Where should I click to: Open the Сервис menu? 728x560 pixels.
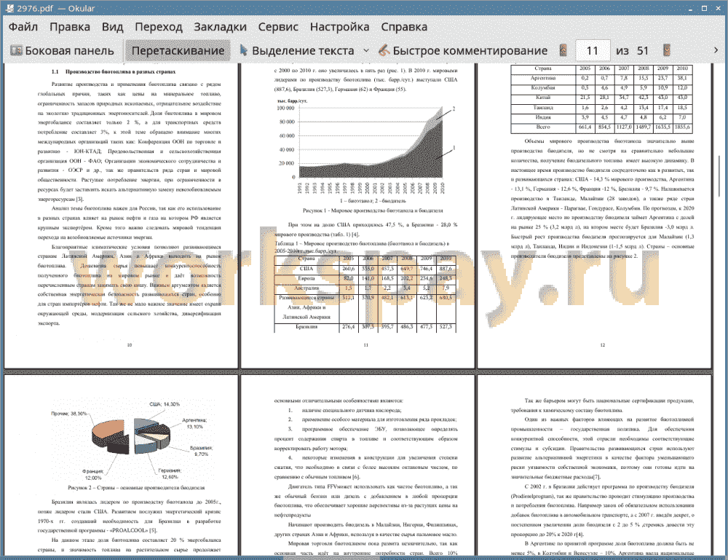coord(278,27)
